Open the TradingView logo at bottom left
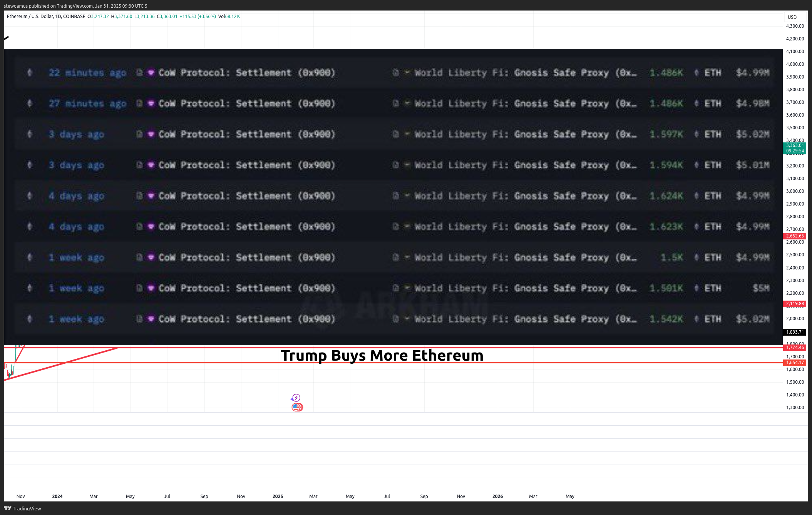 click(x=22, y=508)
